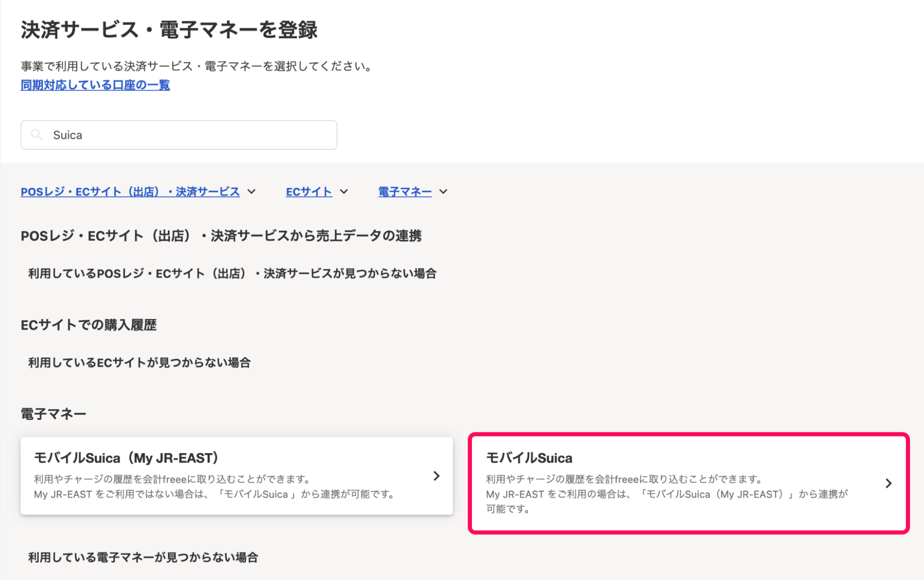
Task: Click the ECサイトでの購入履歴 heading
Action: click(x=89, y=325)
